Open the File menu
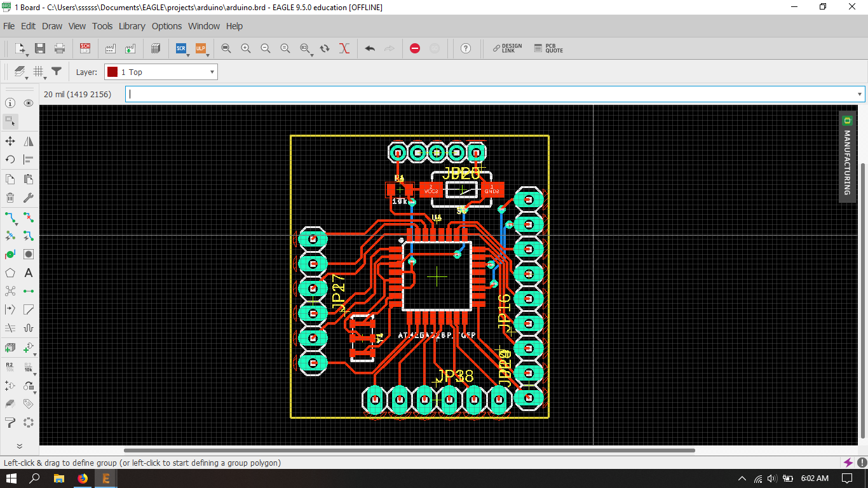 click(9, 26)
